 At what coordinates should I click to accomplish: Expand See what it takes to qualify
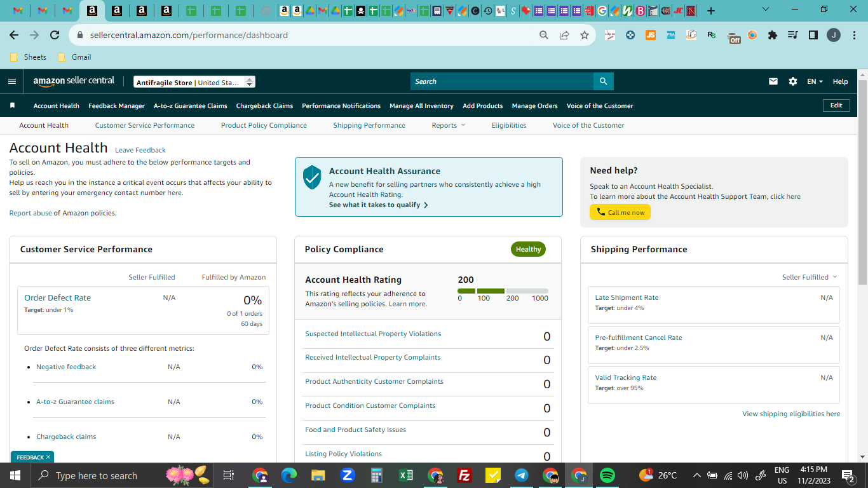[379, 205]
